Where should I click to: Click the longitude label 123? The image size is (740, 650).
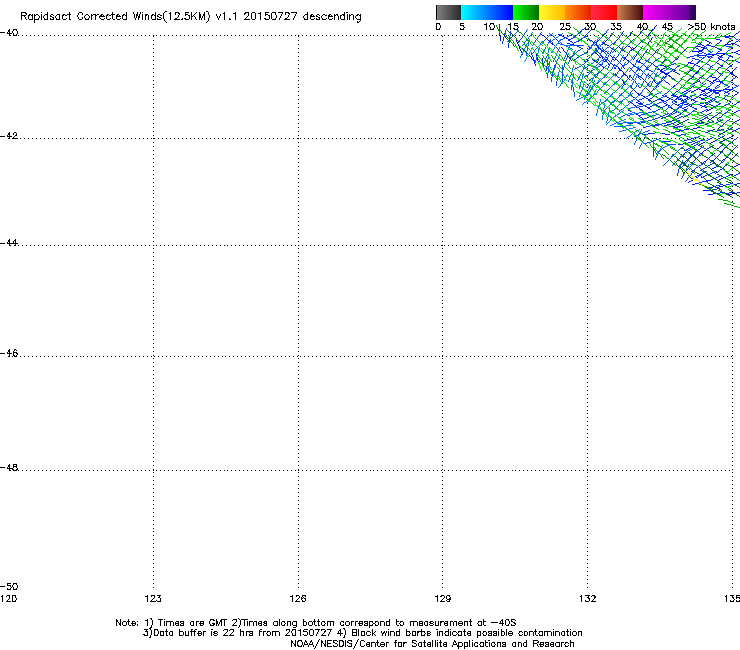(153, 599)
